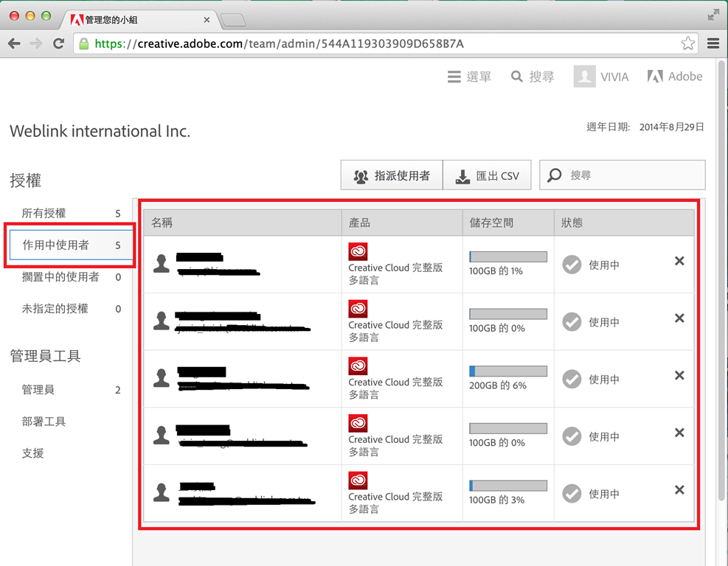Screen dimensions: 728x566
Task: Reload the page with refresh icon
Action: point(58,43)
